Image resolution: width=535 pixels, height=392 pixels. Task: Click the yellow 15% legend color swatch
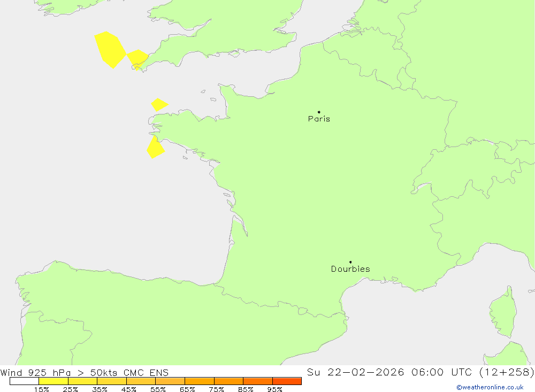pyautogui.click(x=53, y=381)
